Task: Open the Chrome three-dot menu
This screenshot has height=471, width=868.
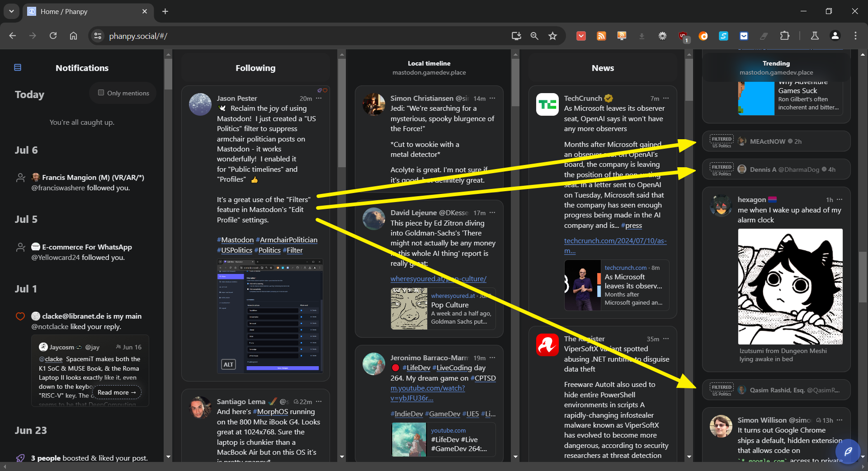Action: 855,36
